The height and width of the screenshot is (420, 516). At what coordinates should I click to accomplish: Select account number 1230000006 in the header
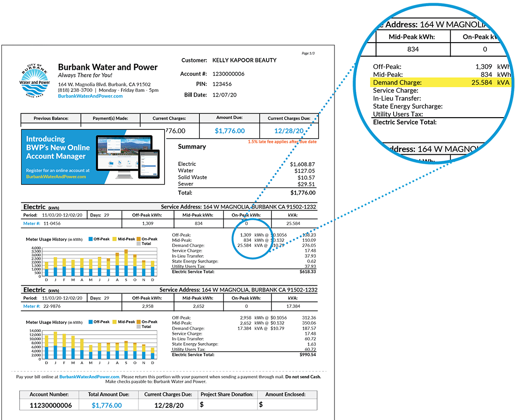click(228, 74)
